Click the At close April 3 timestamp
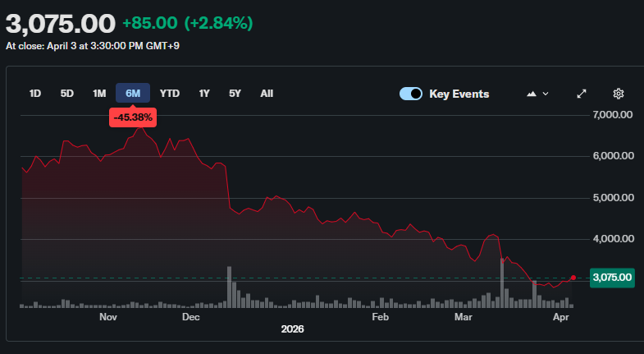 (x=93, y=46)
